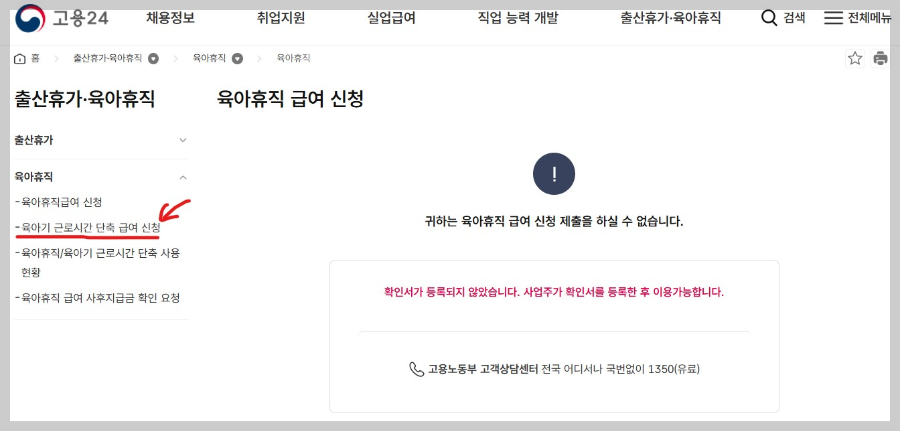Open 출산휴가·육아휴직 breadcrumb dropdown arrow
Viewport: 900px width, 431px height.
pyautogui.click(x=153, y=59)
